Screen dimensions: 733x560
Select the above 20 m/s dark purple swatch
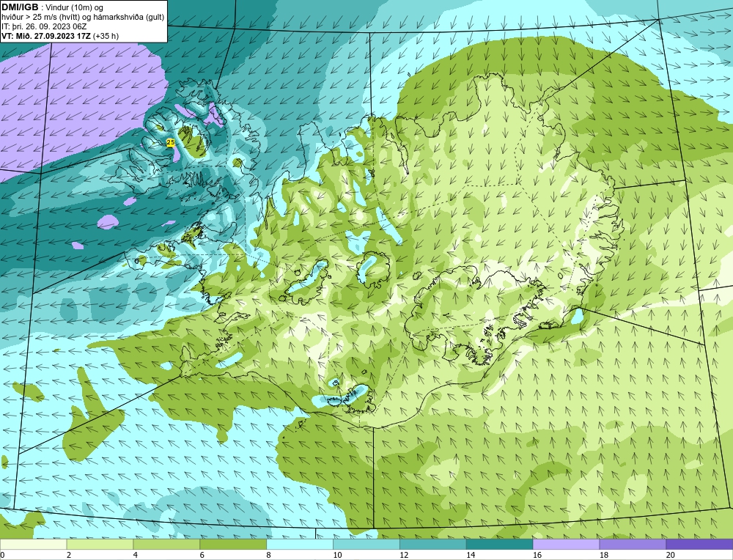[x=700, y=544]
